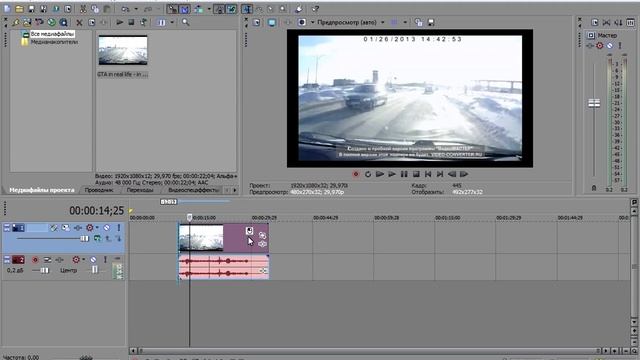The height and width of the screenshot is (360, 640).
Task: Toggle Split Screen View icon in preview
Action: [x=302, y=22]
